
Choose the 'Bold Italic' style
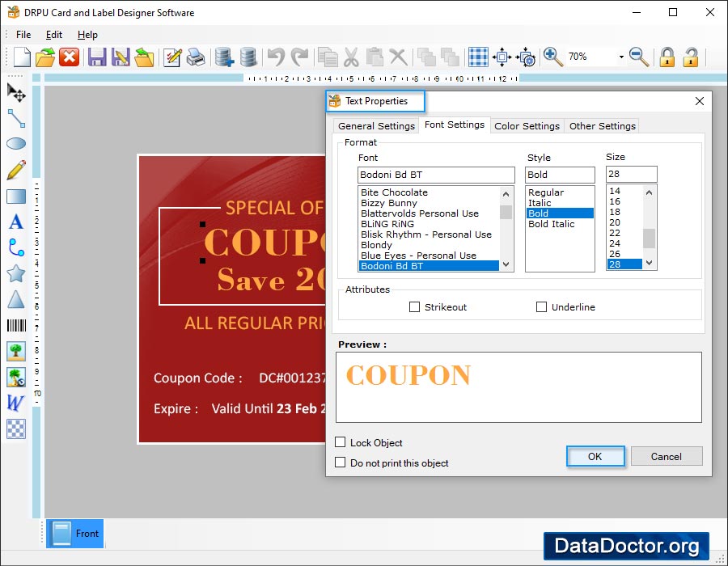pos(551,224)
